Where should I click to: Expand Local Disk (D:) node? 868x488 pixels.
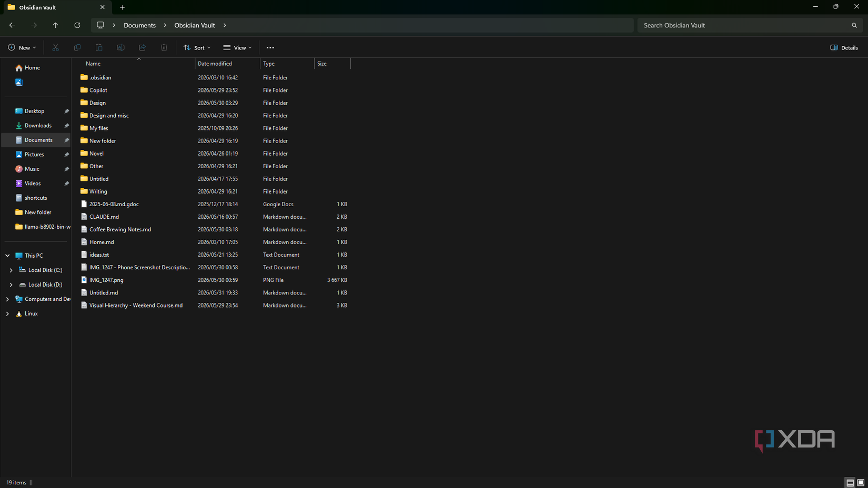pyautogui.click(x=11, y=284)
